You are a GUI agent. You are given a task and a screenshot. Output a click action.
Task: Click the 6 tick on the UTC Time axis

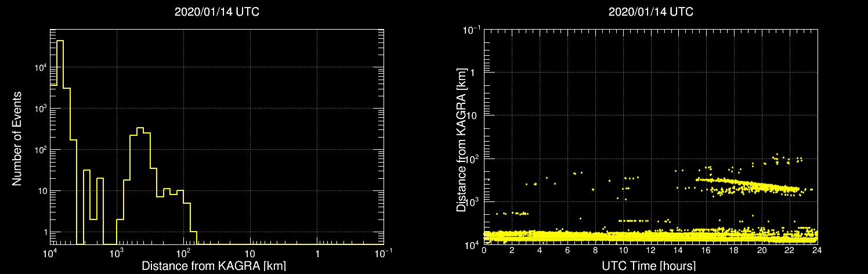pos(567,251)
